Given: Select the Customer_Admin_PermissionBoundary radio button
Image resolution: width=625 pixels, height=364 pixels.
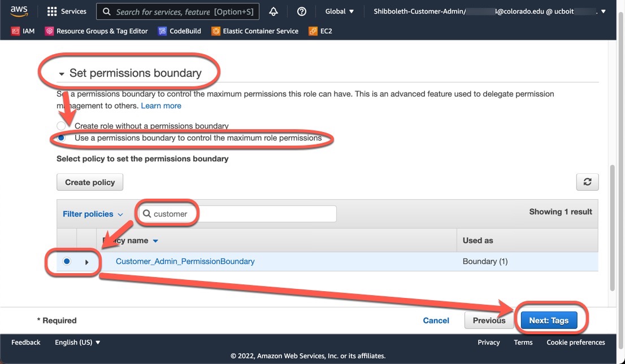Looking at the screenshot, I should (x=67, y=261).
